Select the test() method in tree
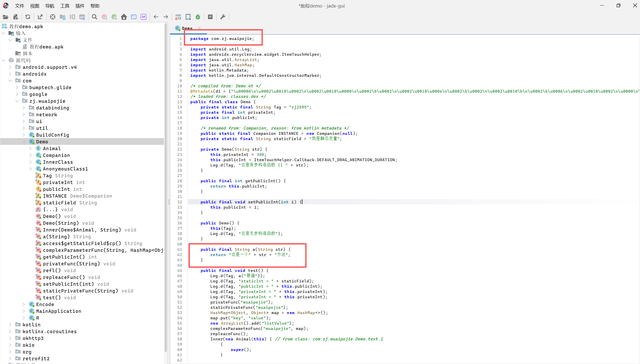The height and width of the screenshot is (364, 640). coord(52,297)
